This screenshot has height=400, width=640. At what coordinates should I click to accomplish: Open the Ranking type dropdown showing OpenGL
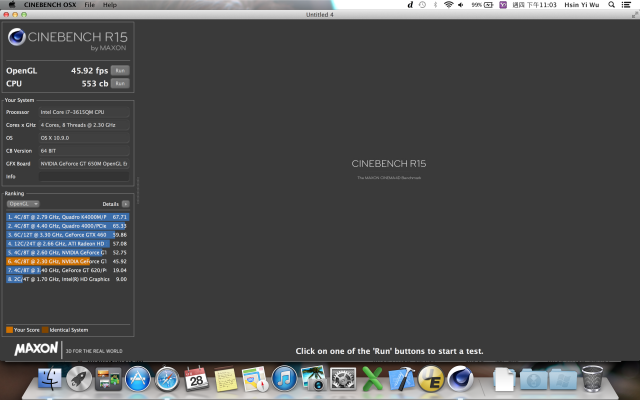pyautogui.click(x=23, y=204)
